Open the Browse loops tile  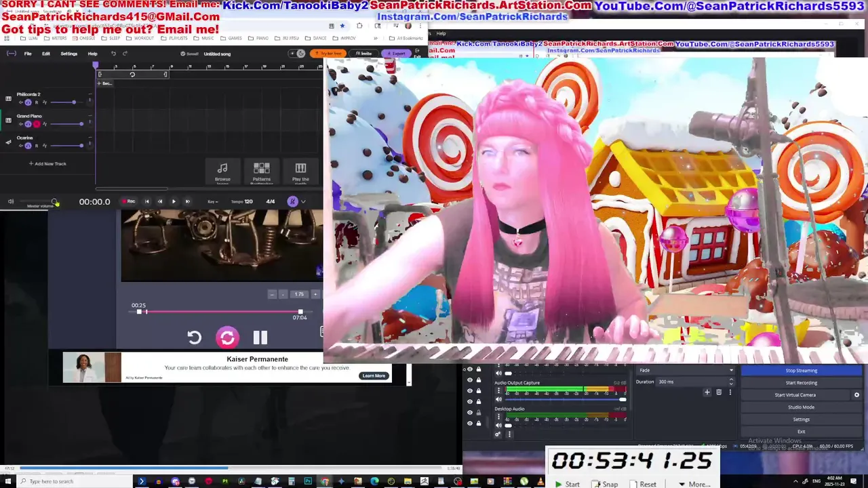(x=222, y=172)
